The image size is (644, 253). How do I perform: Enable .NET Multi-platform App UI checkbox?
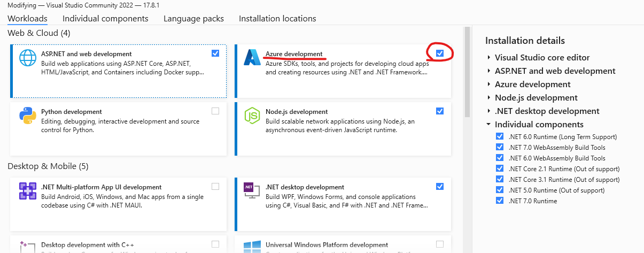pos(215,187)
